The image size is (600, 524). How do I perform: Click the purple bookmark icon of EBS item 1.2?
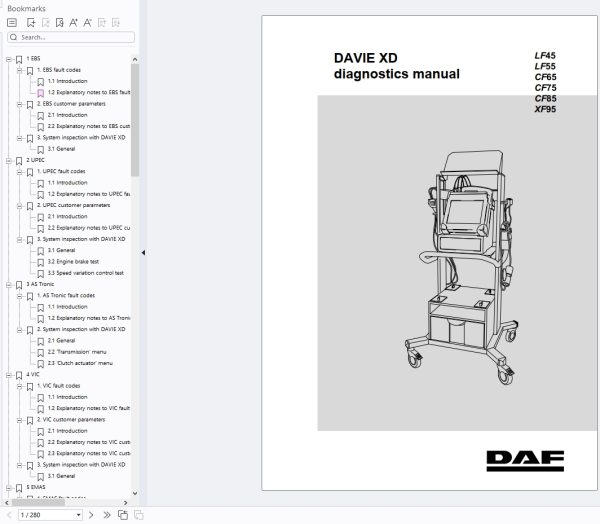(x=41, y=93)
